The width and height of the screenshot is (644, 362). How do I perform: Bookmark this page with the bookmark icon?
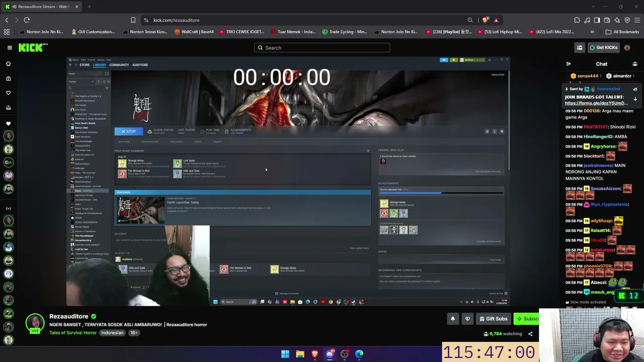pos(133,20)
